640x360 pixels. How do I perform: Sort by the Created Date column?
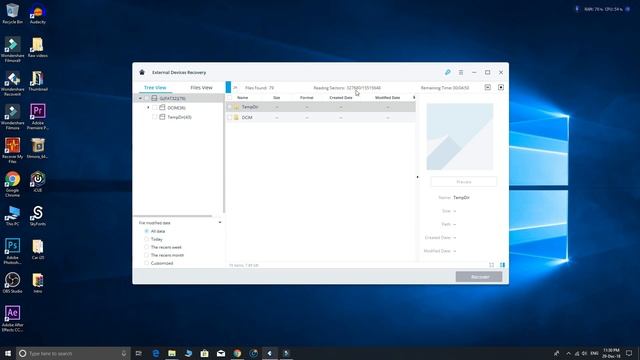341,98
